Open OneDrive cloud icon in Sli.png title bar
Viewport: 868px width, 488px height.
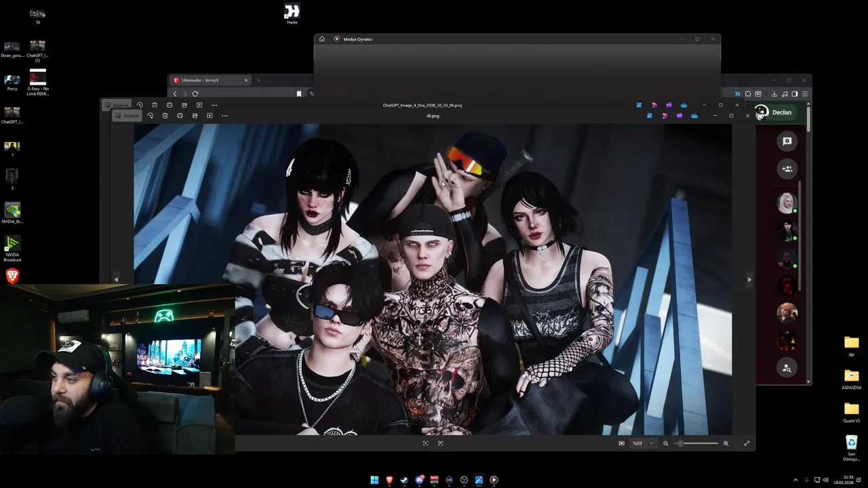(x=694, y=116)
